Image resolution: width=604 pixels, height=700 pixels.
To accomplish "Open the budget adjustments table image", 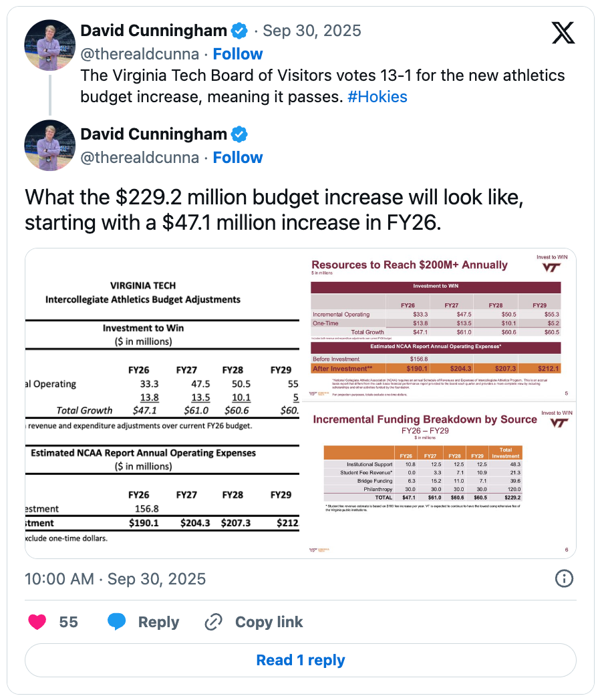I will pyautogui.click(x=162, y=403).
